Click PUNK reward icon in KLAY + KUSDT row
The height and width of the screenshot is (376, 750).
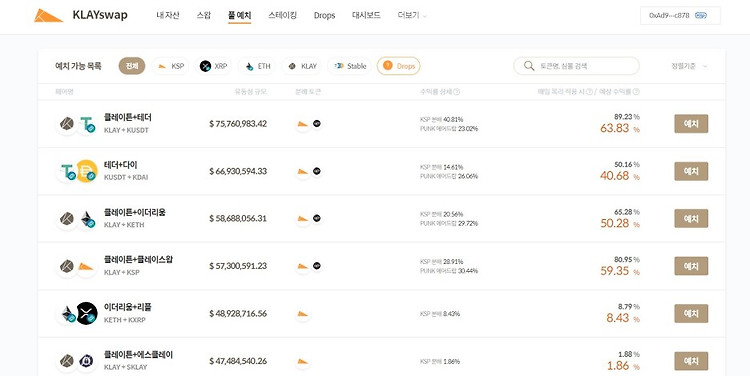[x=317, y=124]
